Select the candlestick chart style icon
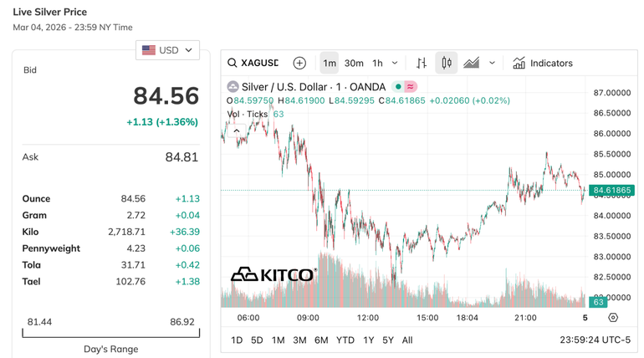 pyautogui.click(x=447, y=63)
